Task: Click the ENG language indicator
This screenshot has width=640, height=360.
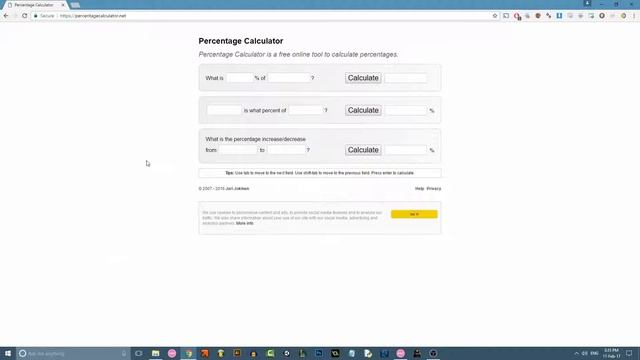Action: pyautogui.click(x=594, y=353)
